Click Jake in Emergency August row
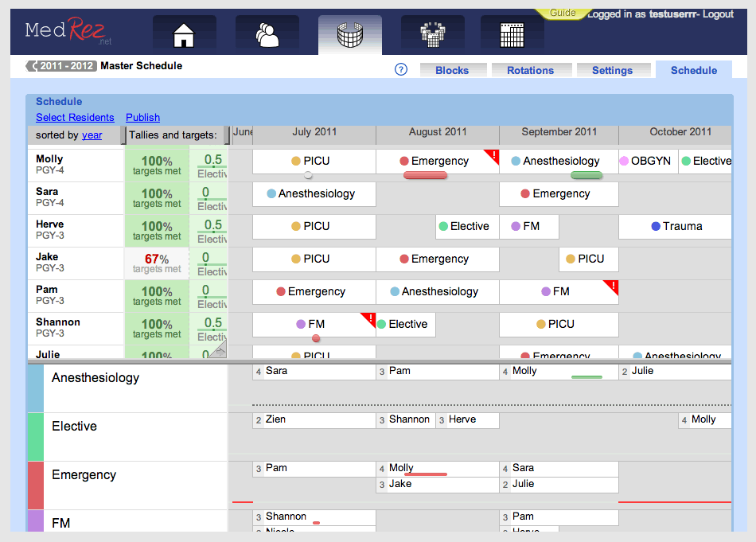 click(438, 484)
